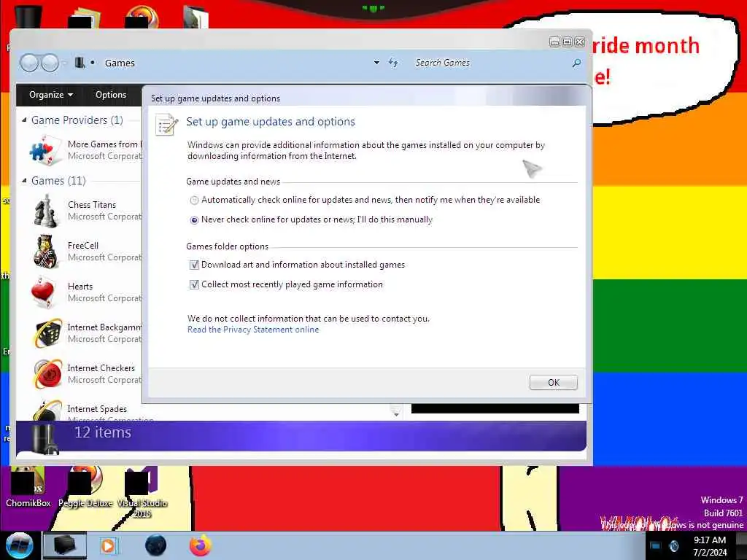
Task: Minimize the Games window
Action: coord(554,42)
